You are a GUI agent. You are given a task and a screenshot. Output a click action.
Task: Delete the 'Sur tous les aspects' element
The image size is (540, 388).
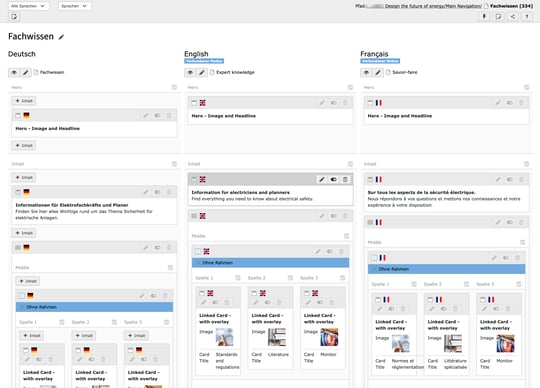[x=521, y=179]
